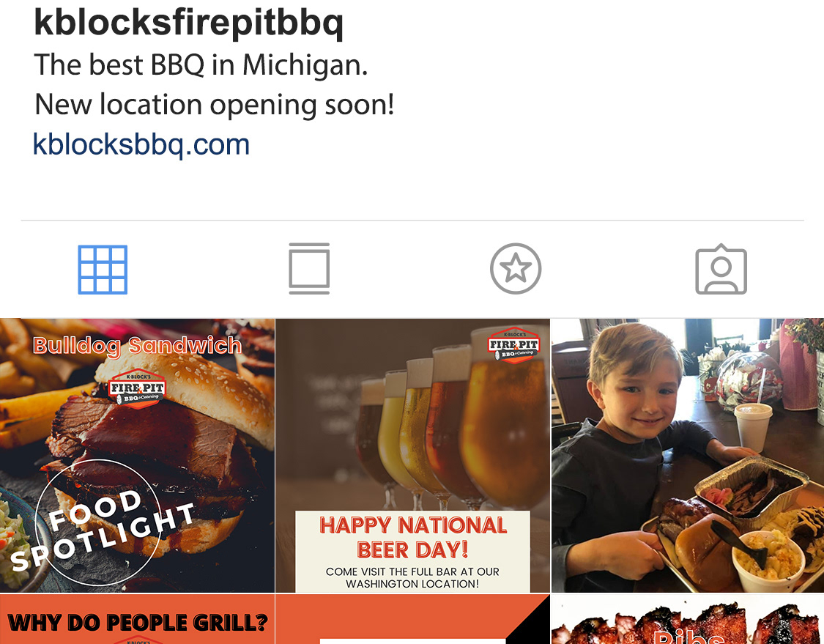This screenshot has height=644, width=824.
Task: Open the Happy National Beer Day post
Action: click(x=412, y=455)
